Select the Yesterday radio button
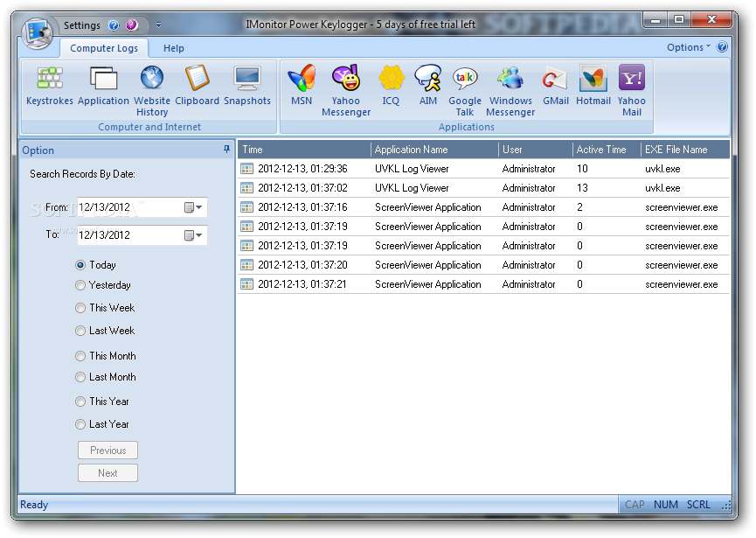 coord(80,285)
